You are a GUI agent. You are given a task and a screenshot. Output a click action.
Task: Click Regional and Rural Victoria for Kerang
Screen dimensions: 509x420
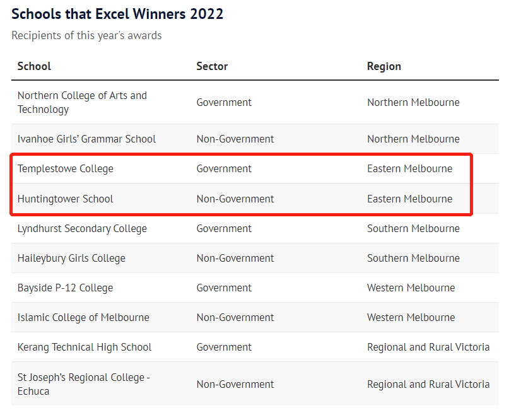[428, 347]
